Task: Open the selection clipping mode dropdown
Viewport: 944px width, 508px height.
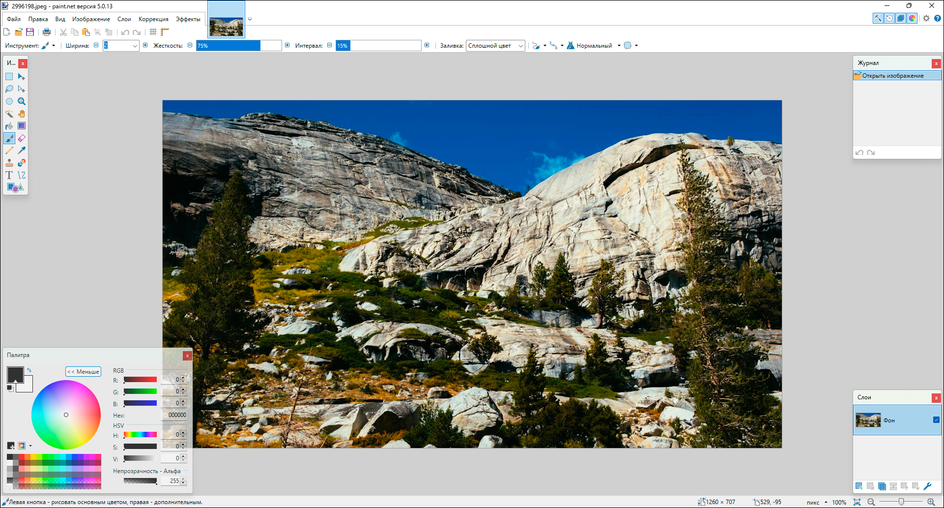Action: 630,45
